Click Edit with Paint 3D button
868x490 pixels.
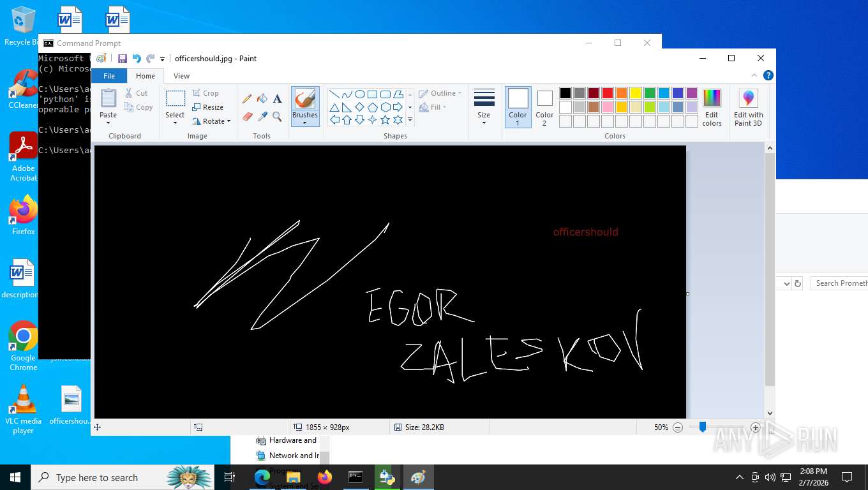pyautogui.click(x=748, y=107)
